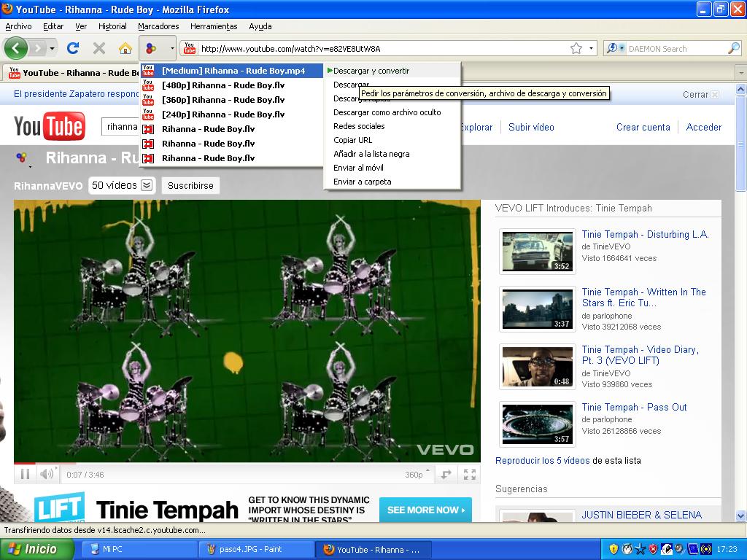The width and height of the screenshot is (747, 560).
Task: Choose Añadir a la lista negra
Action: tap(392, 154)
